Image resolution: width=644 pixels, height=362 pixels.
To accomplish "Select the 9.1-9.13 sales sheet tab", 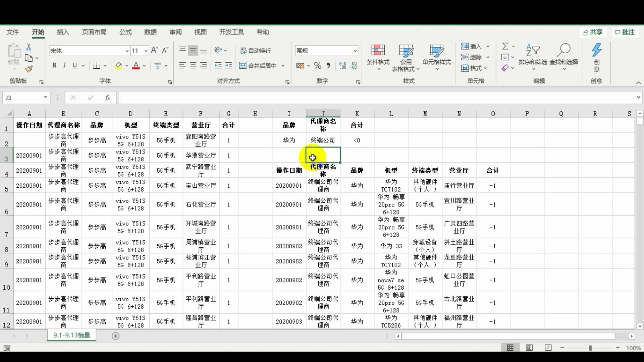I will (x=72, y=336).
